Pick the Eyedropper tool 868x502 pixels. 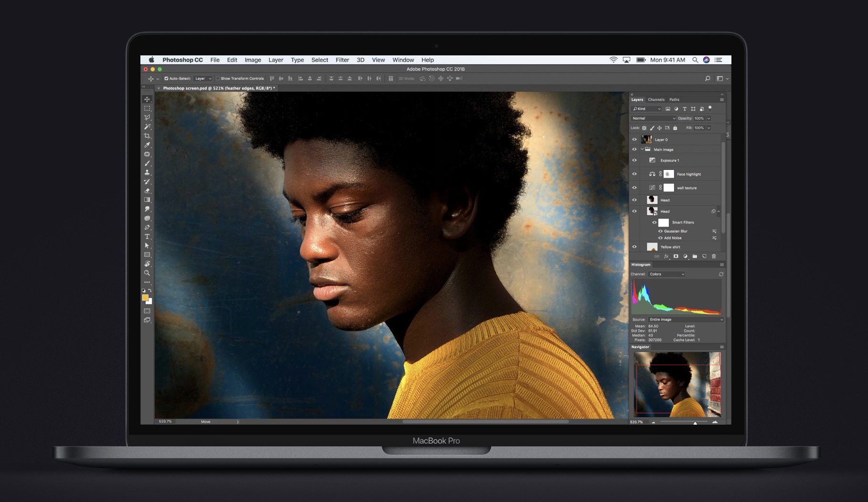[147, 145]
